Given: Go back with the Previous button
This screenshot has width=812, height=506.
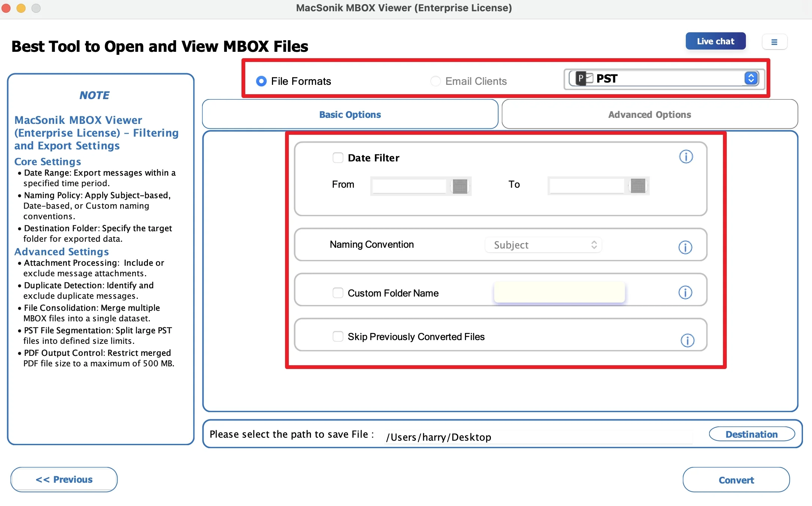Looking at the screenshot, I should point(64,479).
